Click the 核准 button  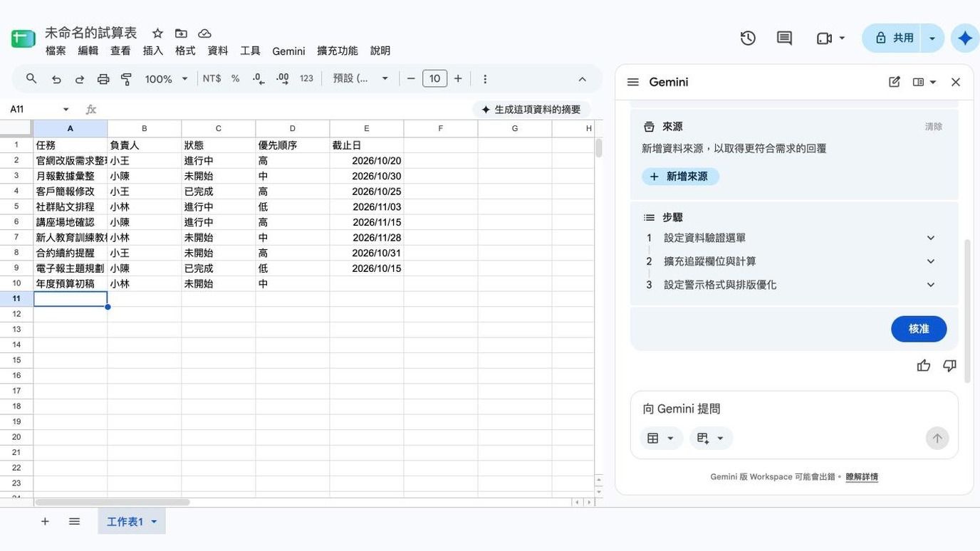point(919,329)
